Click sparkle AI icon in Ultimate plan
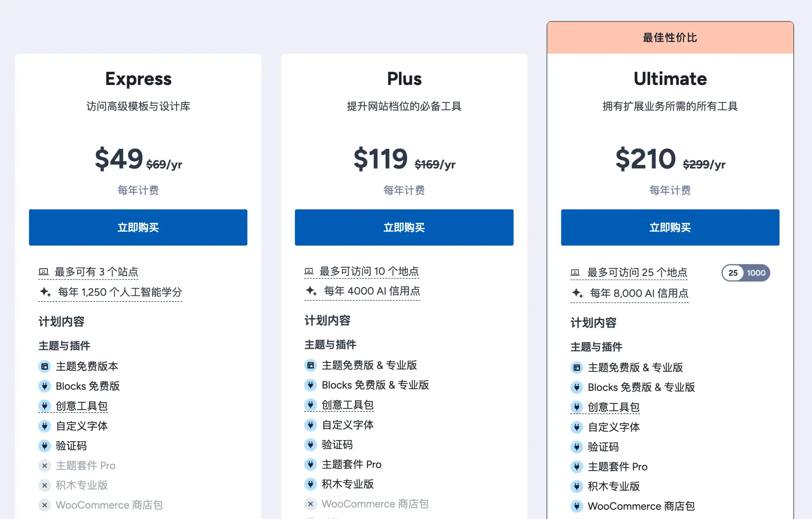The image size is (812, 519). [577, 293]
